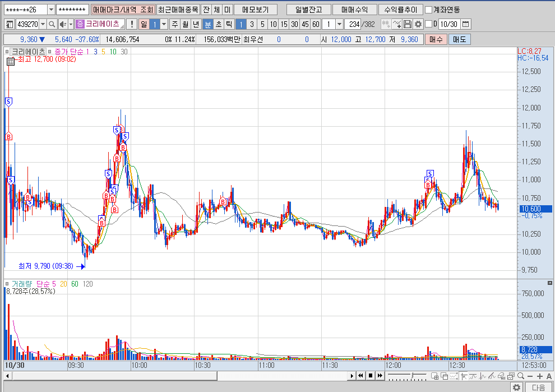Click the eraser tool icon in bottom toolbar

click(502, 376)
